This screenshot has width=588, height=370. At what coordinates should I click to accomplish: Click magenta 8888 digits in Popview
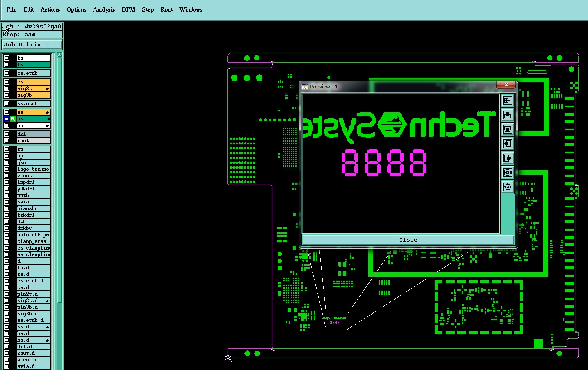(384, 163)
